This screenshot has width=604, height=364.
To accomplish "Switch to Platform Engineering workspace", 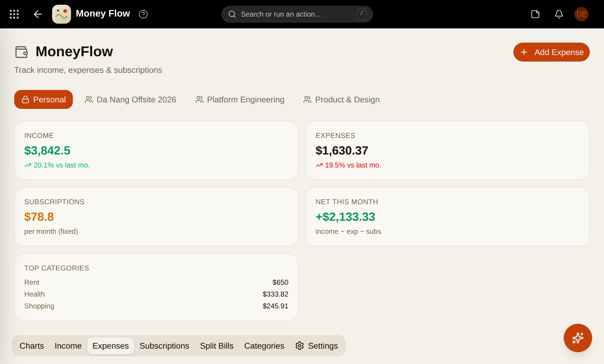I will 240,99.
